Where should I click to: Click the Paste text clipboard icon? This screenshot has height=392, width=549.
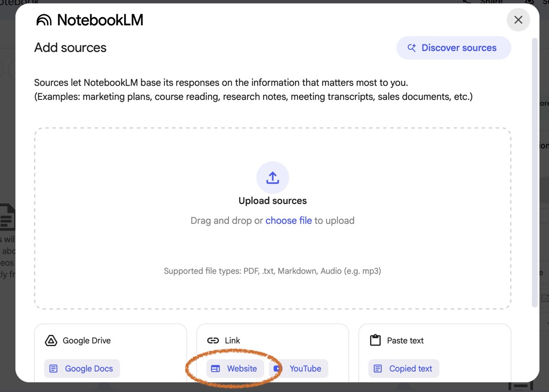click(x=375, y=340)
